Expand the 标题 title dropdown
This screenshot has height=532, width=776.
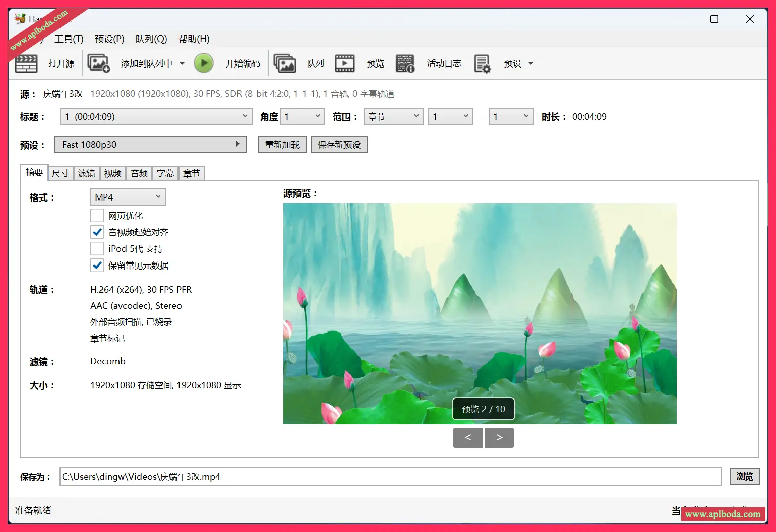[x=156, y=117]
